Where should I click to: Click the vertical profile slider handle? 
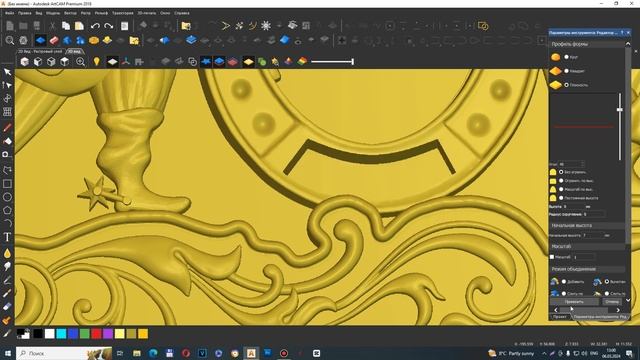coord(620,109)
